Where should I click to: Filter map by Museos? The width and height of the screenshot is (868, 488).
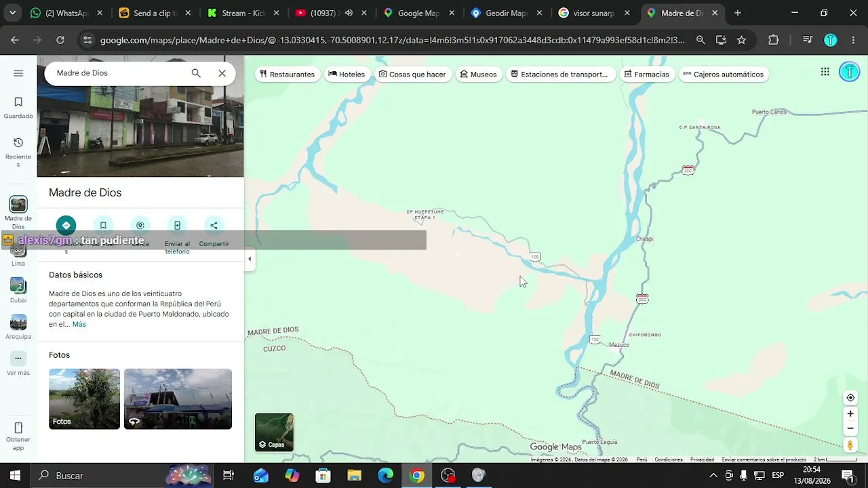coord(478,74)
